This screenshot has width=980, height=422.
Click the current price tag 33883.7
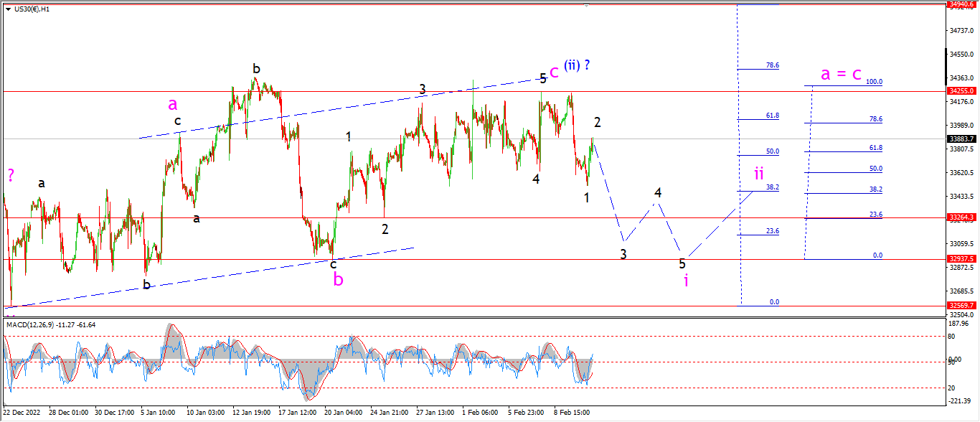coord(961,139)
